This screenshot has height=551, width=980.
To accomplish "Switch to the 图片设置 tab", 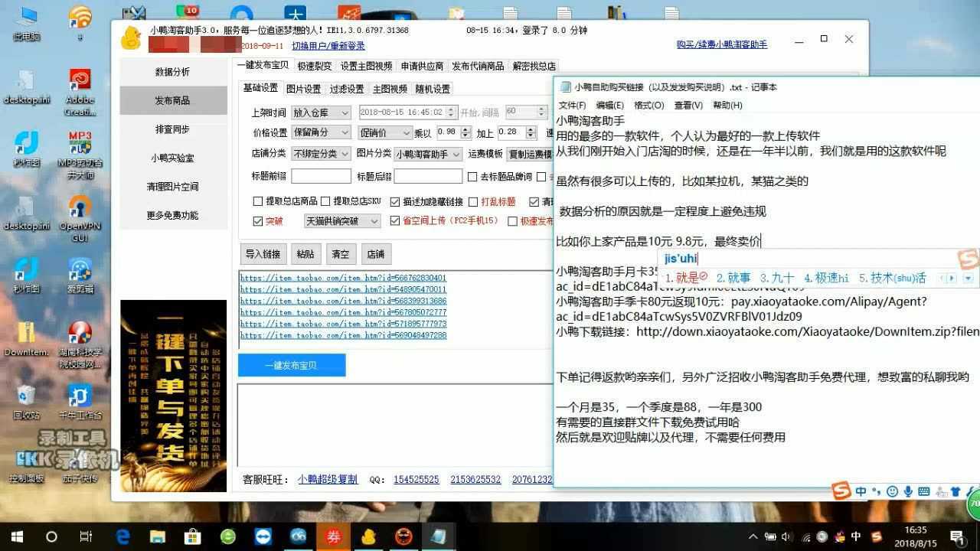I will click(303, 89).
